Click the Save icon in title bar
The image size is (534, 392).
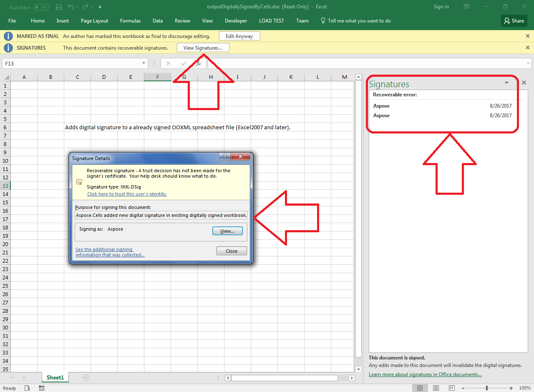59,7
